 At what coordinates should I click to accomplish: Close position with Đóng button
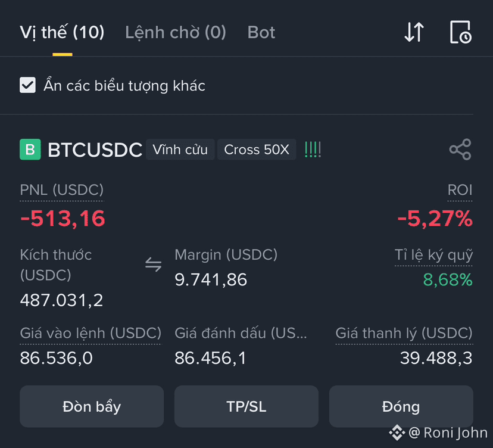[x=401, y=406]
